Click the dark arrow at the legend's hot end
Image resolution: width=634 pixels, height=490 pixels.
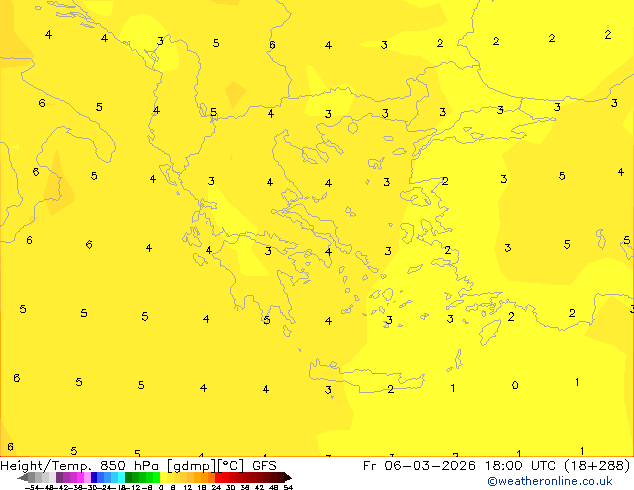pos(288,478)
